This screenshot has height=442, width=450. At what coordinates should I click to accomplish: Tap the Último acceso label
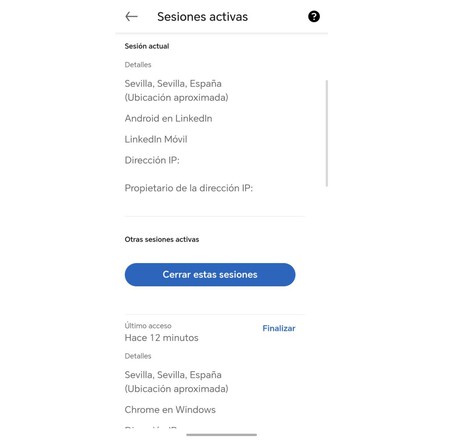[148, 326]
